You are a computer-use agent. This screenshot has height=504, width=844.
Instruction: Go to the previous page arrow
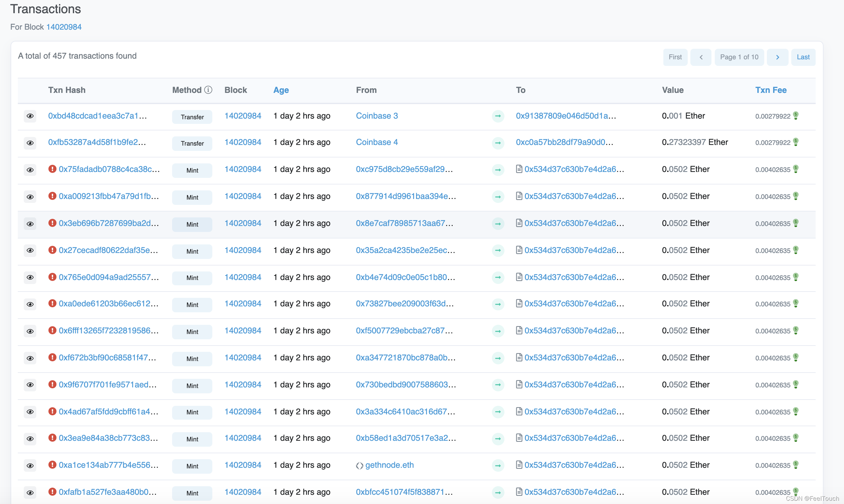pos(701,57)
